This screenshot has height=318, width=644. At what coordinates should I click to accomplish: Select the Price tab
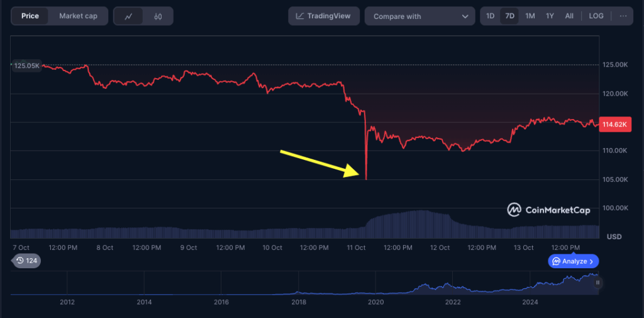coord(30,16)
